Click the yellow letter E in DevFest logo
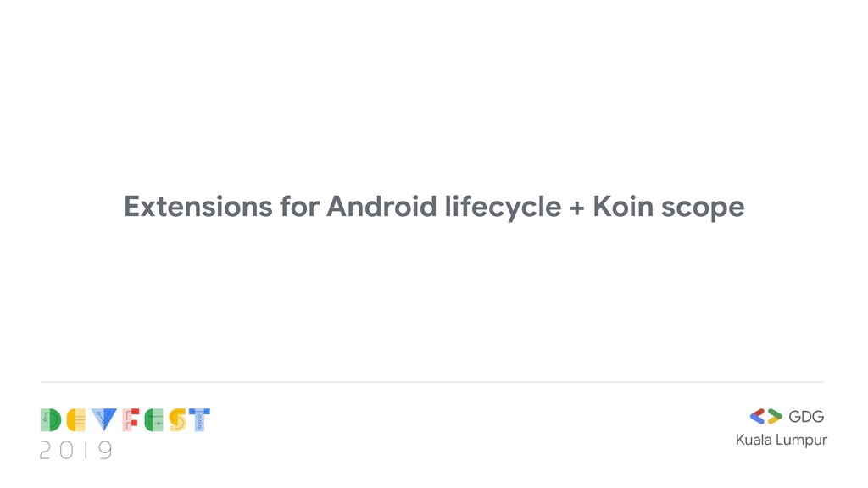 (76, 420)
